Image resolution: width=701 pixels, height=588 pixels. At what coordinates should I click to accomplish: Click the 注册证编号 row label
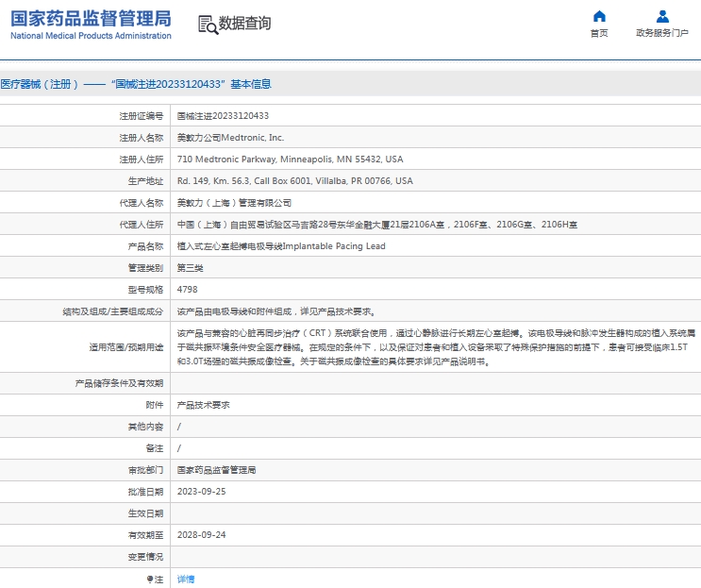142,116
